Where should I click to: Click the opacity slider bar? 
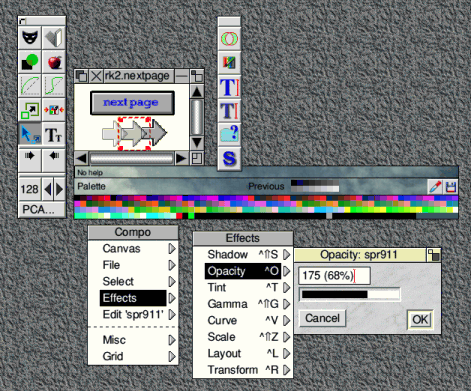pos(350,294)
